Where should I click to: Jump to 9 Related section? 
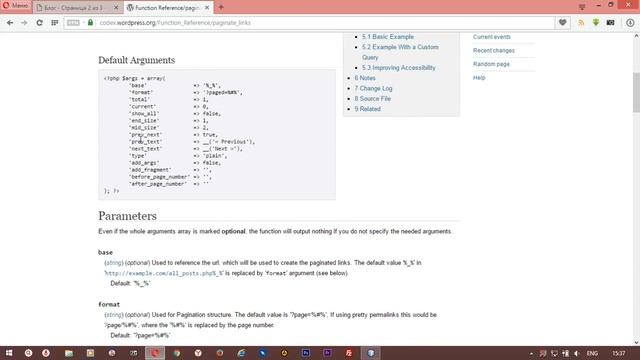tap(367, 109)
